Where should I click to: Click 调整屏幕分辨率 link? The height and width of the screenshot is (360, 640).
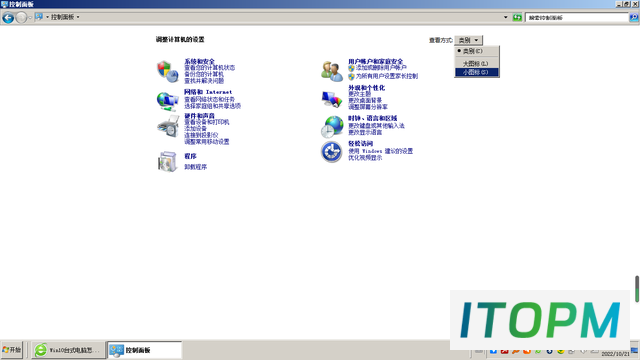click(x=368, y=107)
